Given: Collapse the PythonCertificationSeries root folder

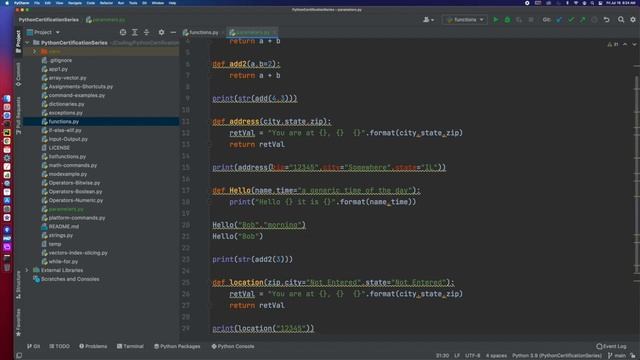Looking at the screenshot, I should click(27, 42).
